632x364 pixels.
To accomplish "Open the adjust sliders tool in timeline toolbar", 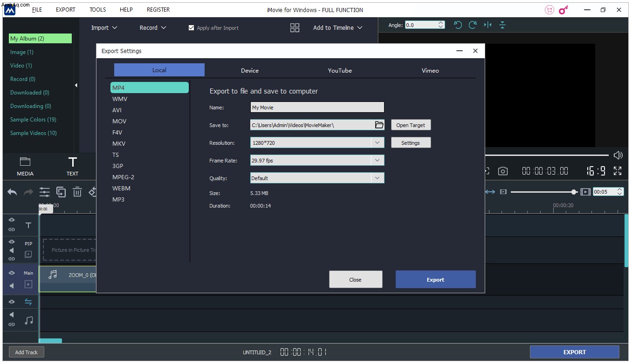I will [44, 192].
